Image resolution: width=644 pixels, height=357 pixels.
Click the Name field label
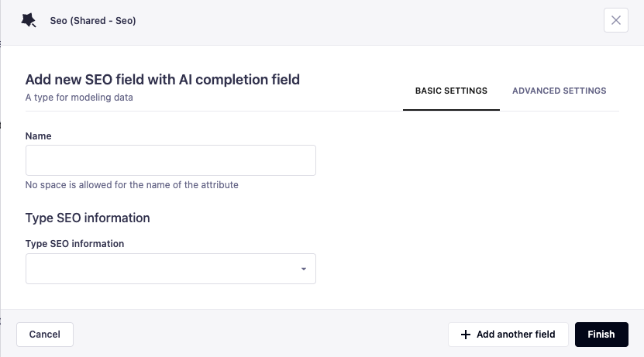39,136
